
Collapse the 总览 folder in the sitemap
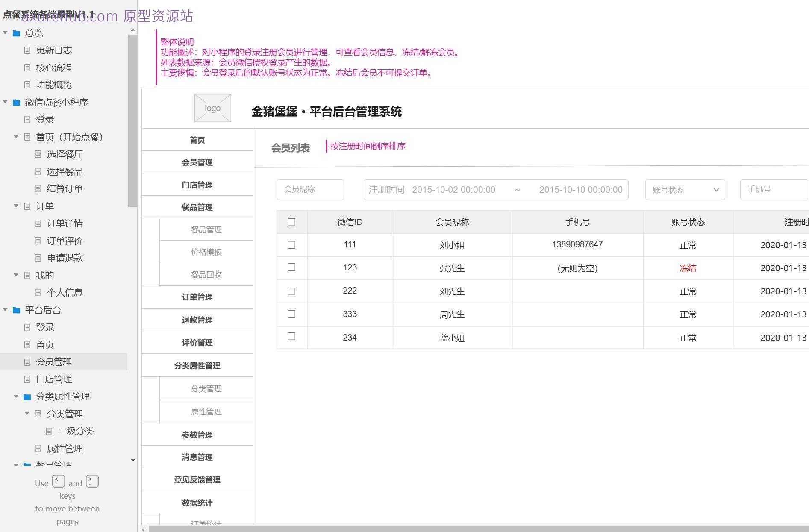[5, 33]
